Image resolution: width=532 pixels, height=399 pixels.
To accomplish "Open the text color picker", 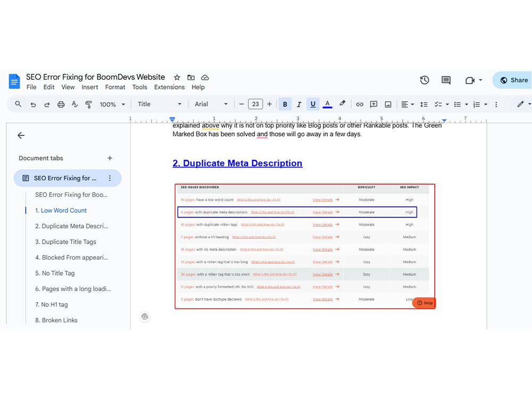I will pos(327,104).
